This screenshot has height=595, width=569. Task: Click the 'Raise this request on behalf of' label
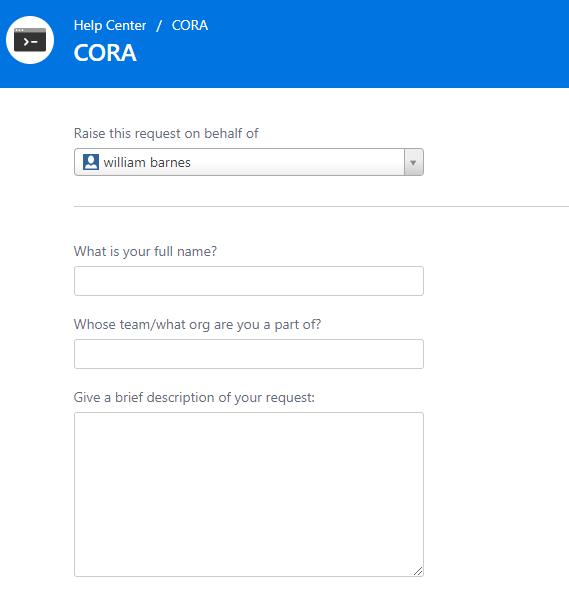pyautogui.click(x=166, y=134)
